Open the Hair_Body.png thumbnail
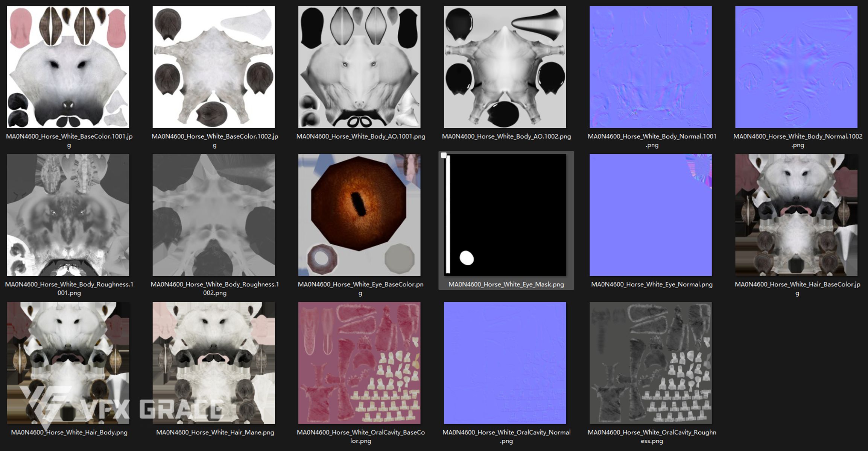The width and height of the screenshot is (868, 451). [68, 363]
